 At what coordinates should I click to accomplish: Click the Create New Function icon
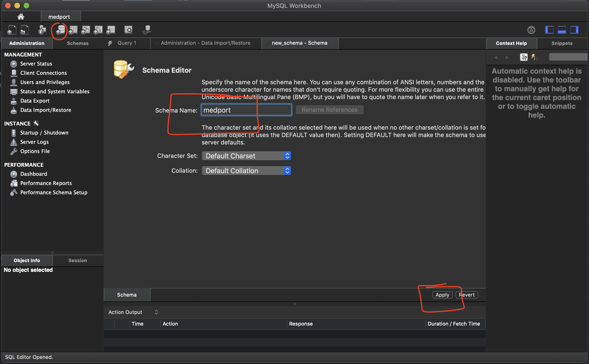click(x=111, y=29)
